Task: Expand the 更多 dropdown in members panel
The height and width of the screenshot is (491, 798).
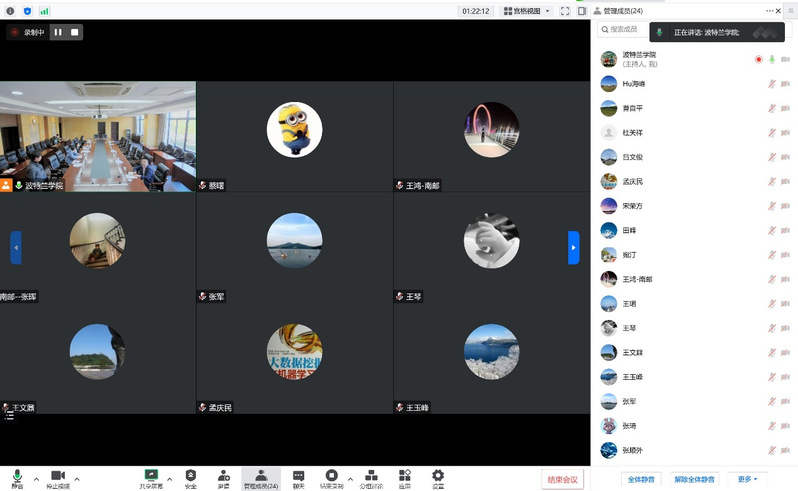Action: tap(747, 479)
